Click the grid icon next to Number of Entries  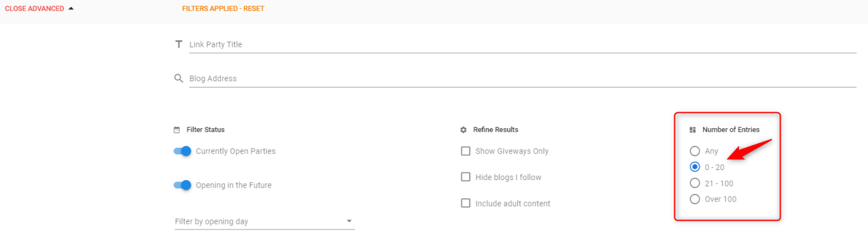coord(693,130)
